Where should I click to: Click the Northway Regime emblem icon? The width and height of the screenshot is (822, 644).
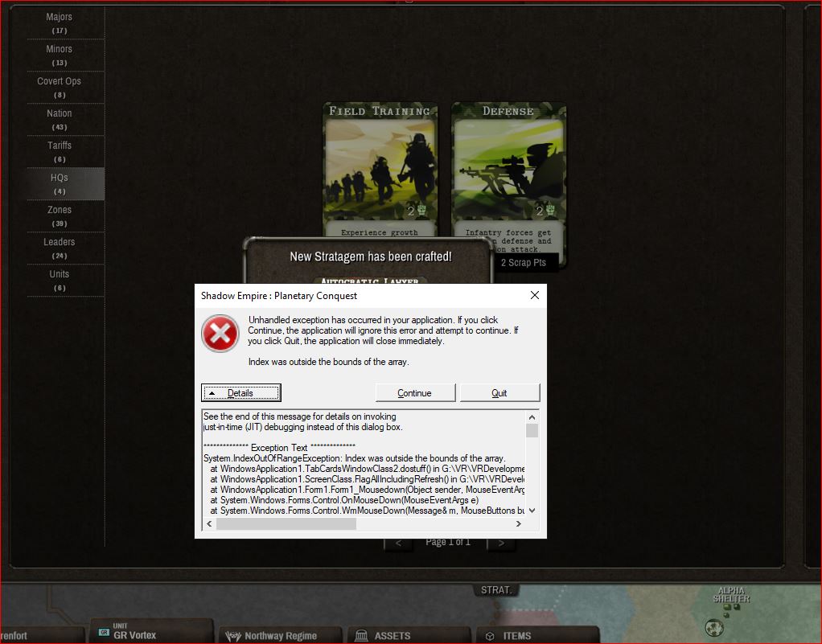point(232,636)
